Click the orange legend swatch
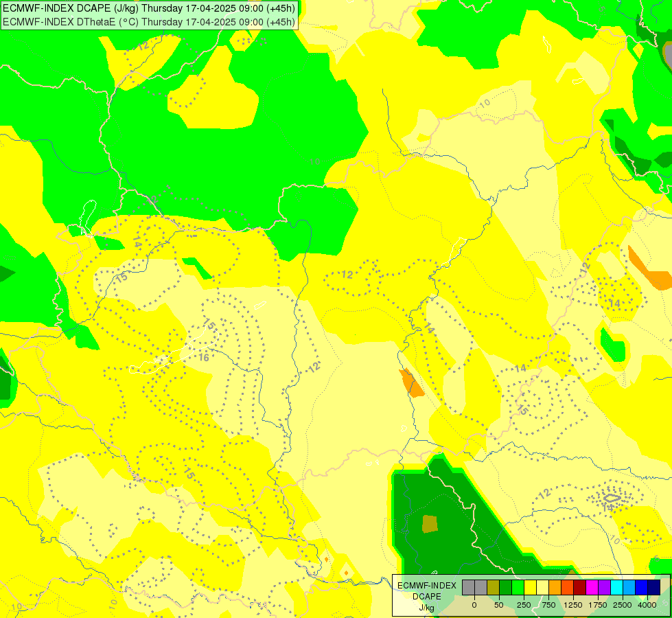Image resolution: width=672 pixels, height=618 pixels. click(x=555, y=587)
